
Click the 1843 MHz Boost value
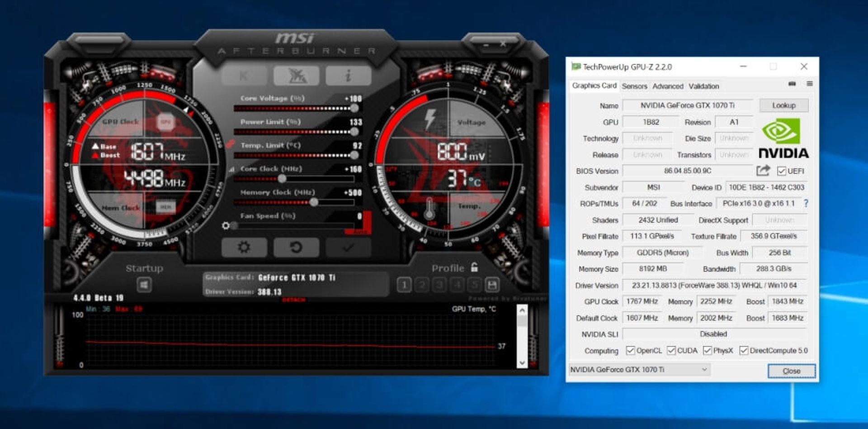tap(788, 301)
